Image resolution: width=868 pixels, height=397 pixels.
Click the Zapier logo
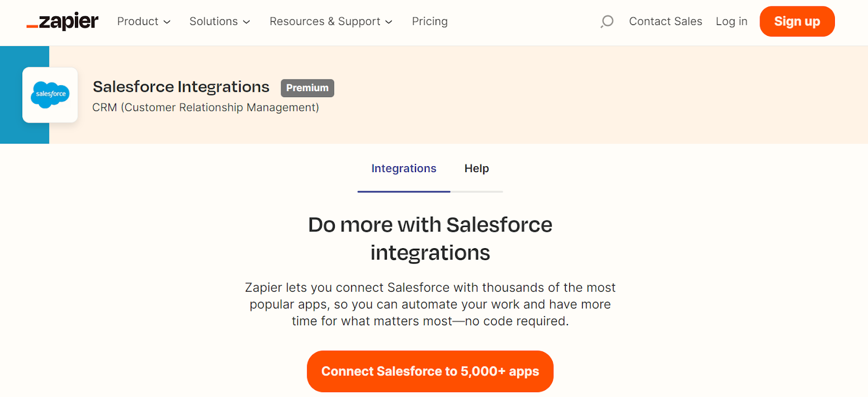pos(62,22)
